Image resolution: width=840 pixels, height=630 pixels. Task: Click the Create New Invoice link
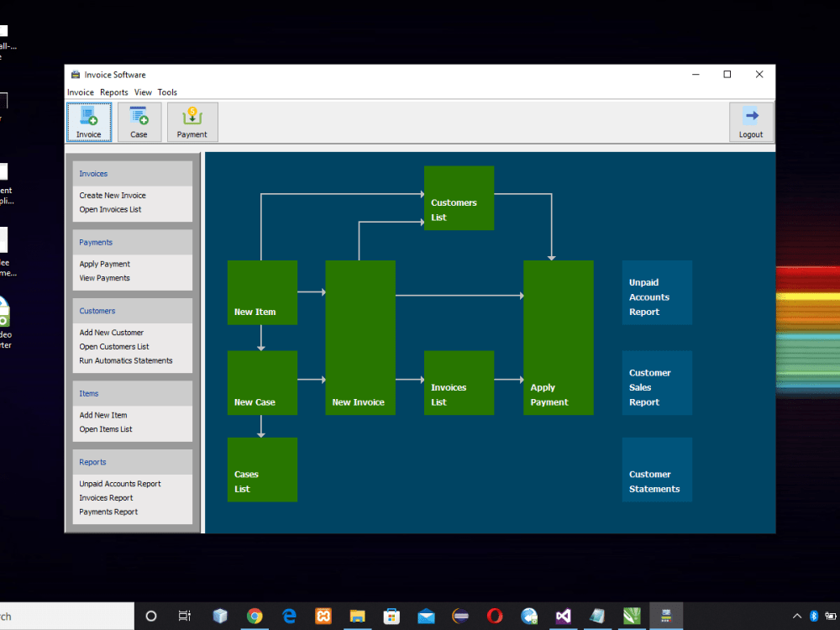click(110, 195)
